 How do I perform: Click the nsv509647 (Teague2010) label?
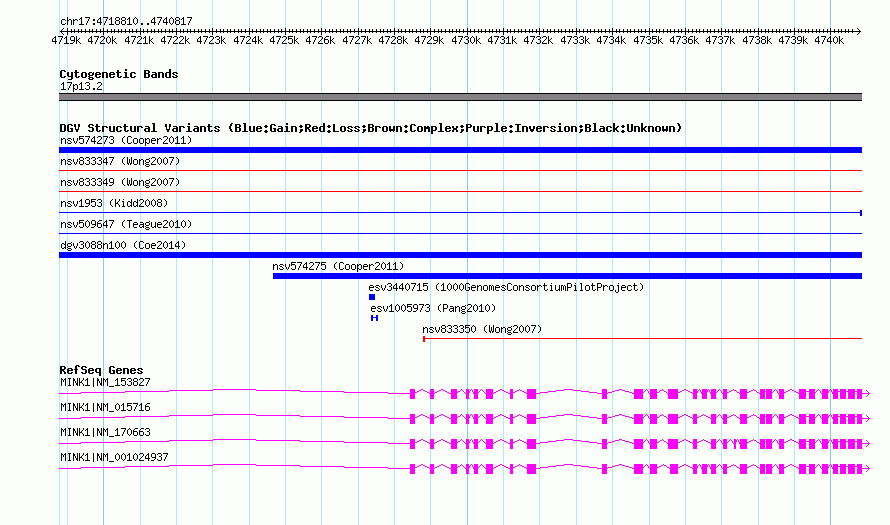pyautogui.click(x=126, y=224)
